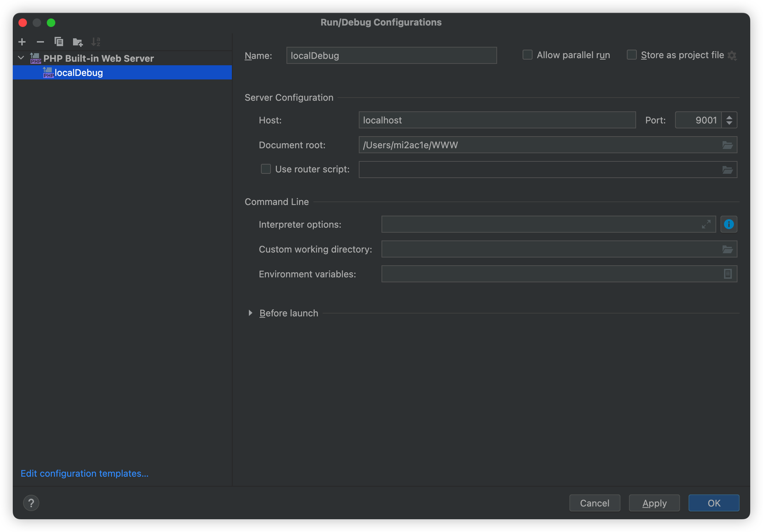Sort configurations alphabetically
Image resolution: width=763 pixels, height=532 pixels.
pyautogui.click(x=96, y=42)
